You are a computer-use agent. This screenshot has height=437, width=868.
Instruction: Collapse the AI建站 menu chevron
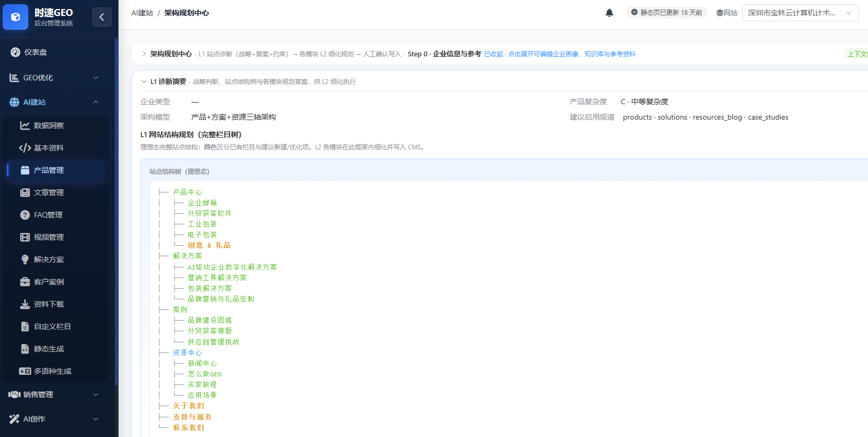click(96, 102)
